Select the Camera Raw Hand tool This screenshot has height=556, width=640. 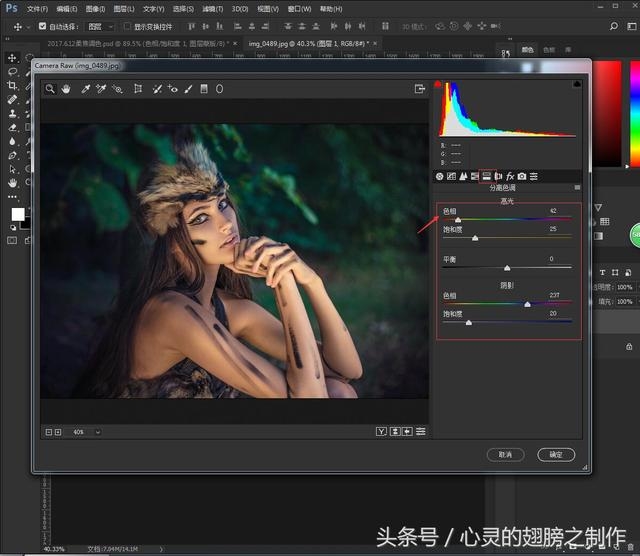[x=66, y=89]
